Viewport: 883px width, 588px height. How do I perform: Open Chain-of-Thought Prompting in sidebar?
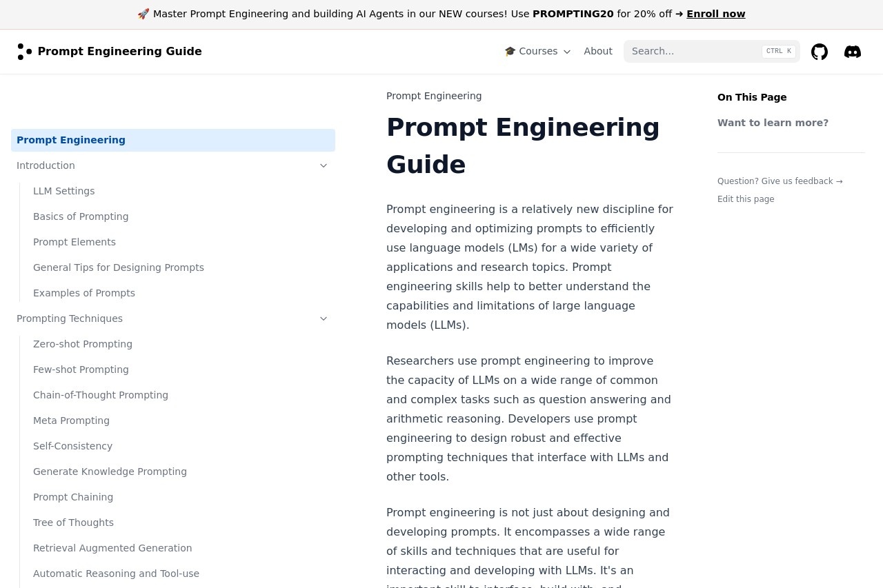tap(101, 395)
